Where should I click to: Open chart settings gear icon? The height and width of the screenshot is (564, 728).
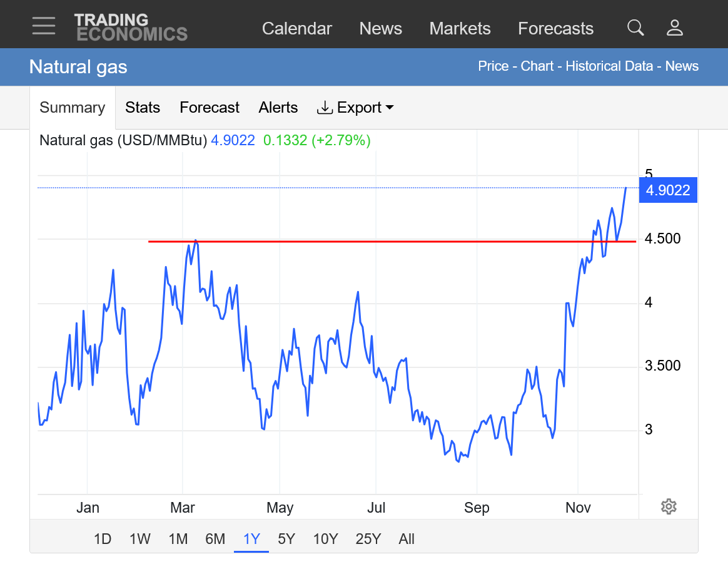point(669,506)
